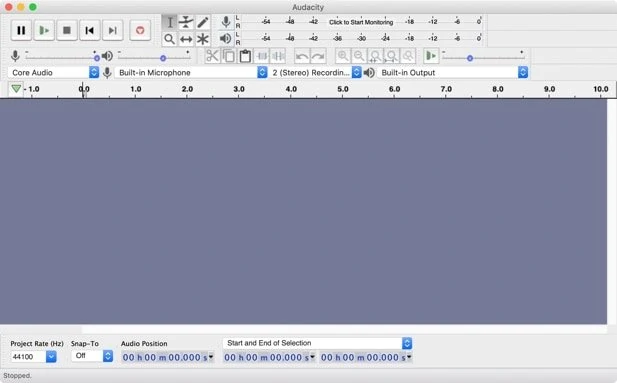The height and width of the screenshot is (383, 617).
Task: Click the playback meter level scale
Action: coord(361,39)
